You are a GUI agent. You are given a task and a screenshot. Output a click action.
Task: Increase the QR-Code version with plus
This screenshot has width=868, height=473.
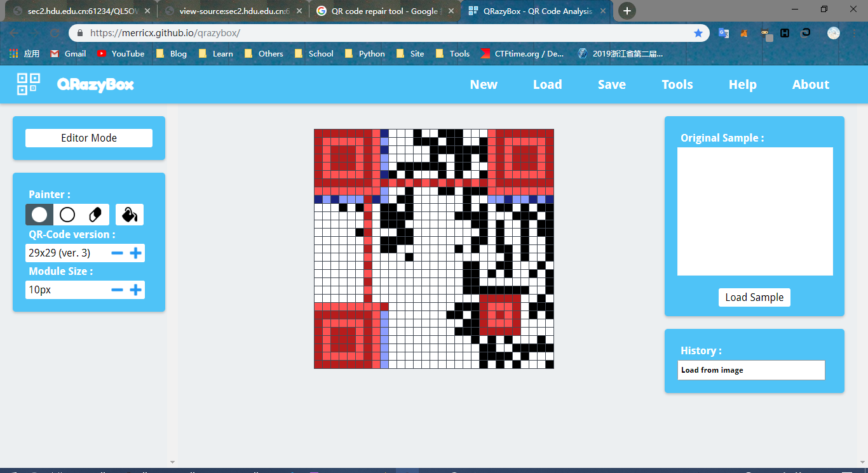(x=135, y=253)
